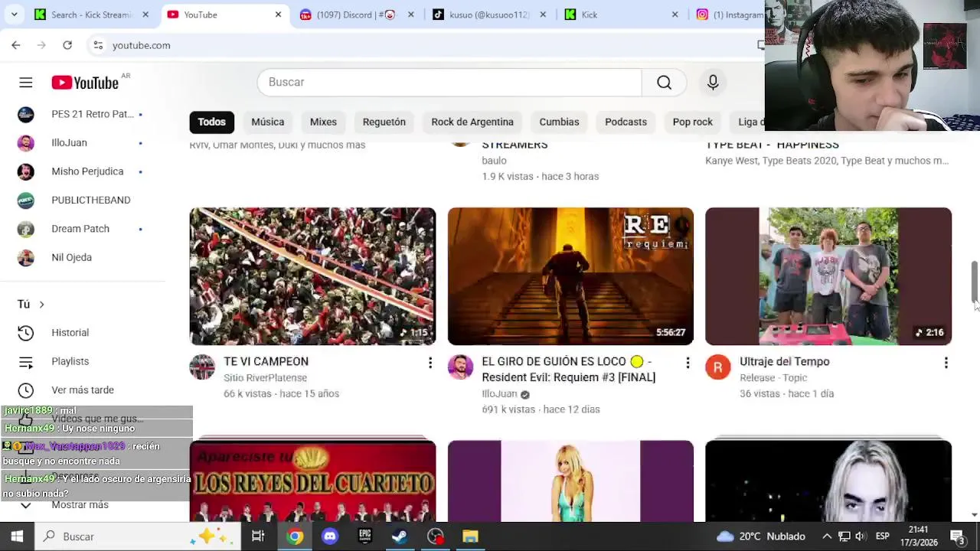
Task: Open PES 21 Retro Patch channel avatar
Action: (x=26, y=114)
